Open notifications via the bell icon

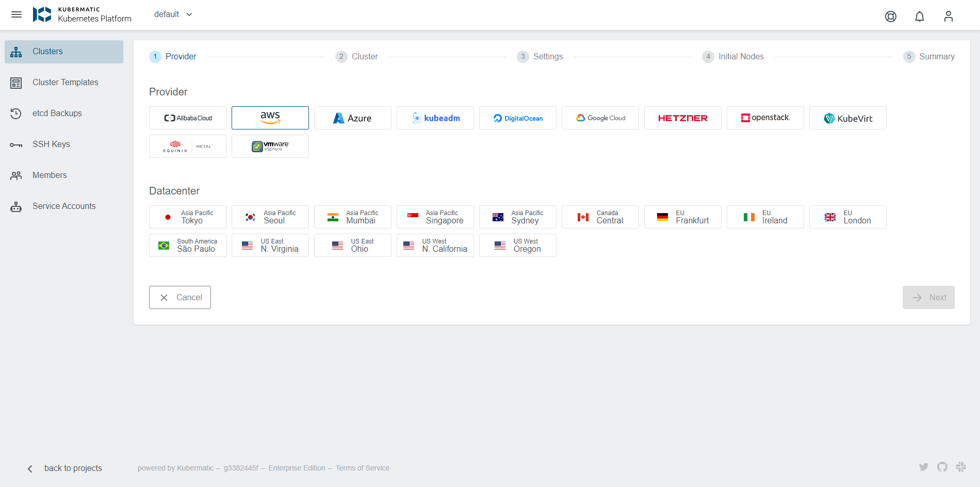pos(920,16)
